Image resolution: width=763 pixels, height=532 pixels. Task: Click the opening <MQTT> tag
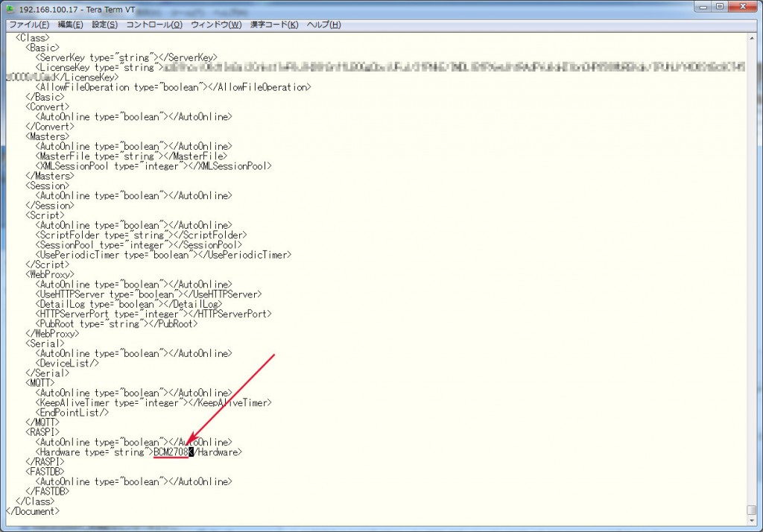(x=40, y=383)
